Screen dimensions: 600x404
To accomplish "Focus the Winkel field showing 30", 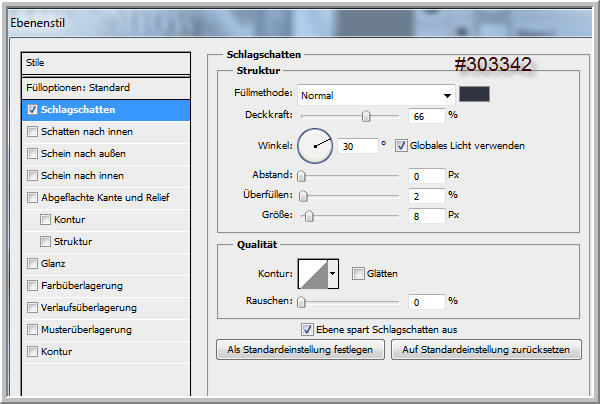I will coord(358,146).
